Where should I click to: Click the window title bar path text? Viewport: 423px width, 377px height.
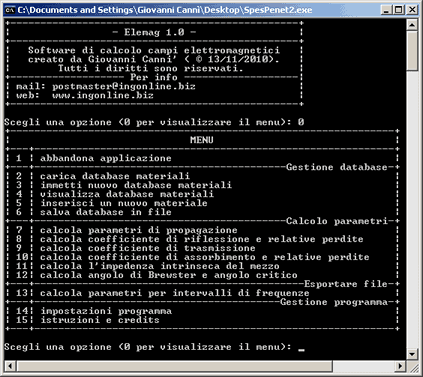165,10
